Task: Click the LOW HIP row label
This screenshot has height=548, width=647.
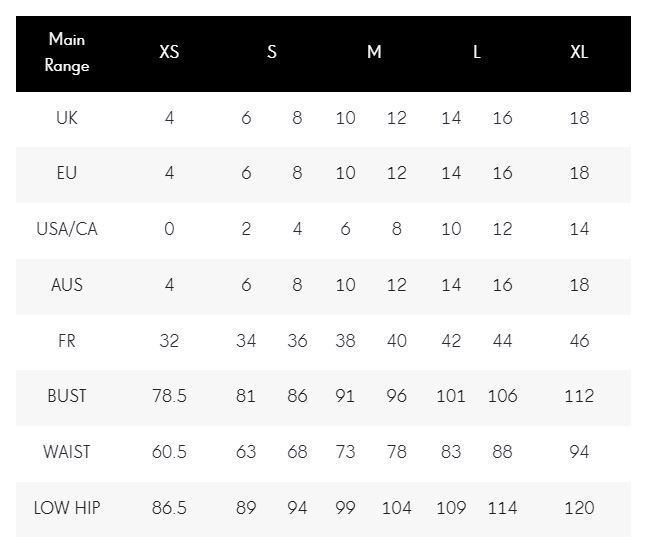Action: pyautogui.click(x=67, y=508)
